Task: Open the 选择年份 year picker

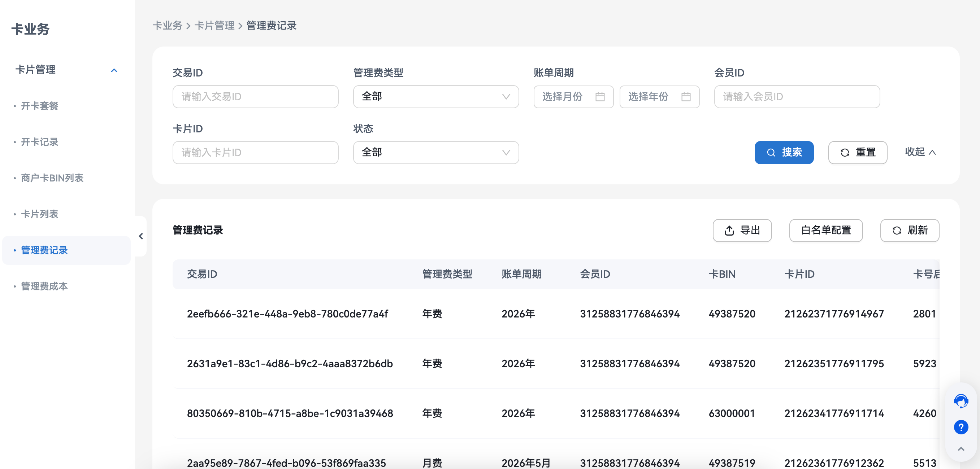Action: (659, 97)
